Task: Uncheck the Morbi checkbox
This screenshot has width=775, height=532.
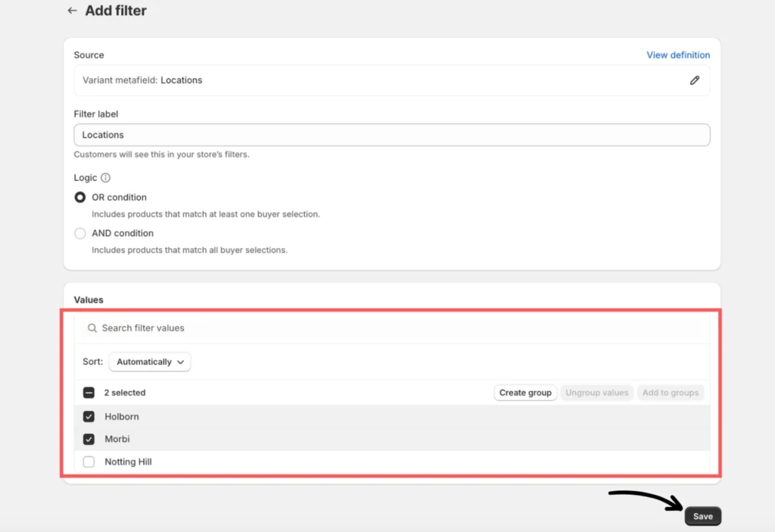Action: point(89,439)
